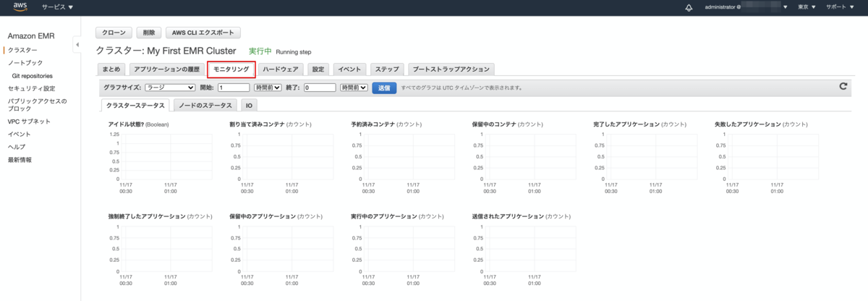Image resolution: width=868 pixels, height=301 pixels.
Task: Open Git repositories in the sidebar
Action: (32, 75)
